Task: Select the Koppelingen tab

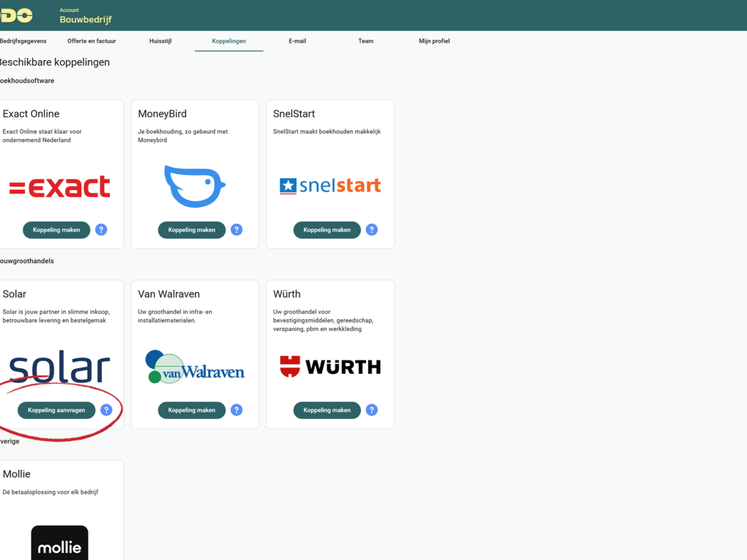Action: click(x=229, y=41)
